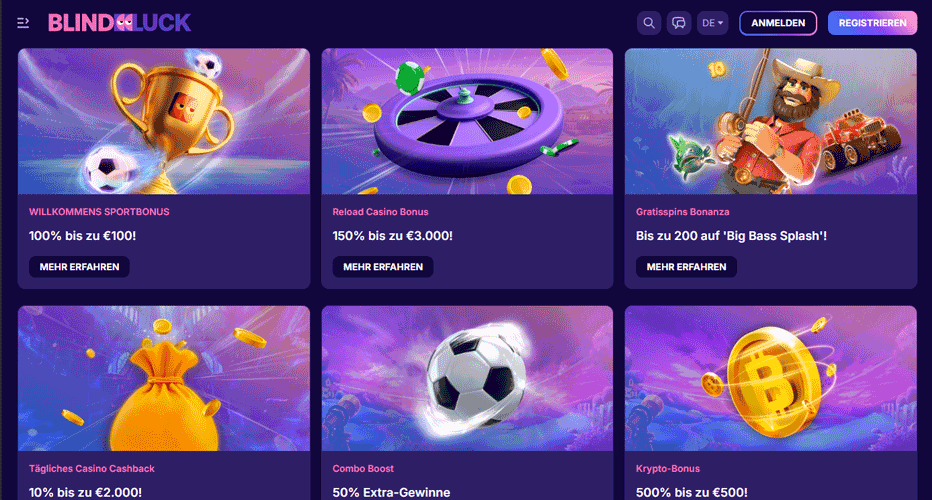932x500 pixels.
Task: Open the live chat bubble icon
Action: point(679,23)
